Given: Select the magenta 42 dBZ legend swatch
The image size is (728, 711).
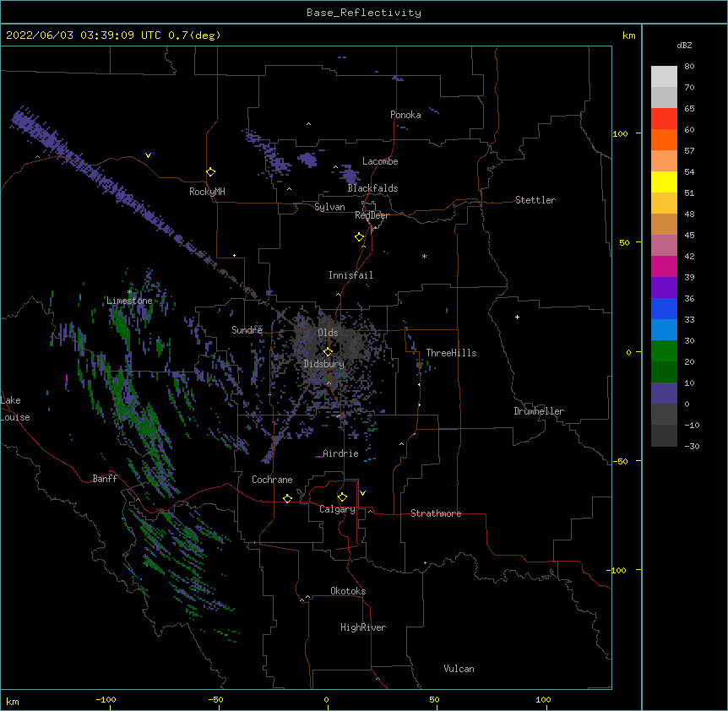Looking at the screenshot, I should pyautogui.click(x=664, y=266).
